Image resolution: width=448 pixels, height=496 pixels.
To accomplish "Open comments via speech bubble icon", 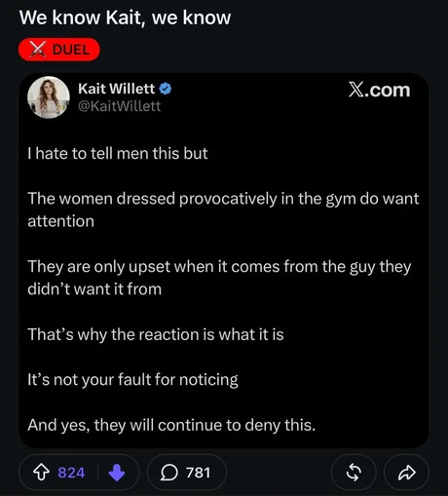I will point(169,473).
